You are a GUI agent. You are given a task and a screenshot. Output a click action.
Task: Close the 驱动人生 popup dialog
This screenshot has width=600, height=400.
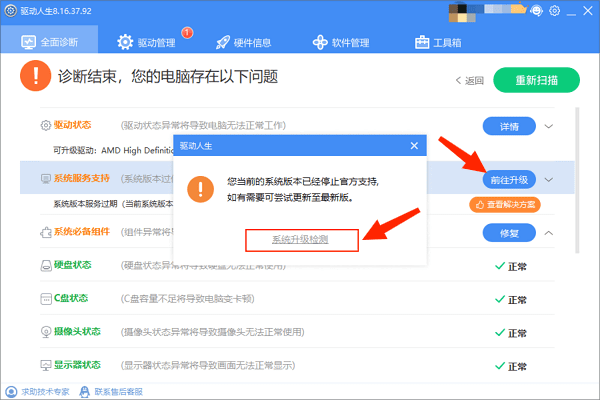(415, 146)
